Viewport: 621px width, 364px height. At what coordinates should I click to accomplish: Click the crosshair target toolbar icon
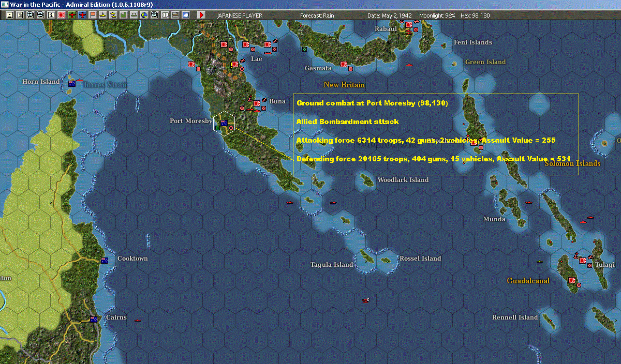(x=155, y=15)
